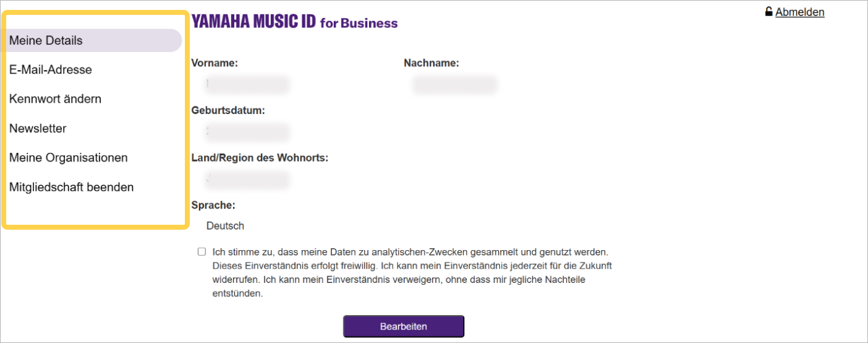868x343 pixels.
Task: Click the Sprache label
Action: click(213, 206)
